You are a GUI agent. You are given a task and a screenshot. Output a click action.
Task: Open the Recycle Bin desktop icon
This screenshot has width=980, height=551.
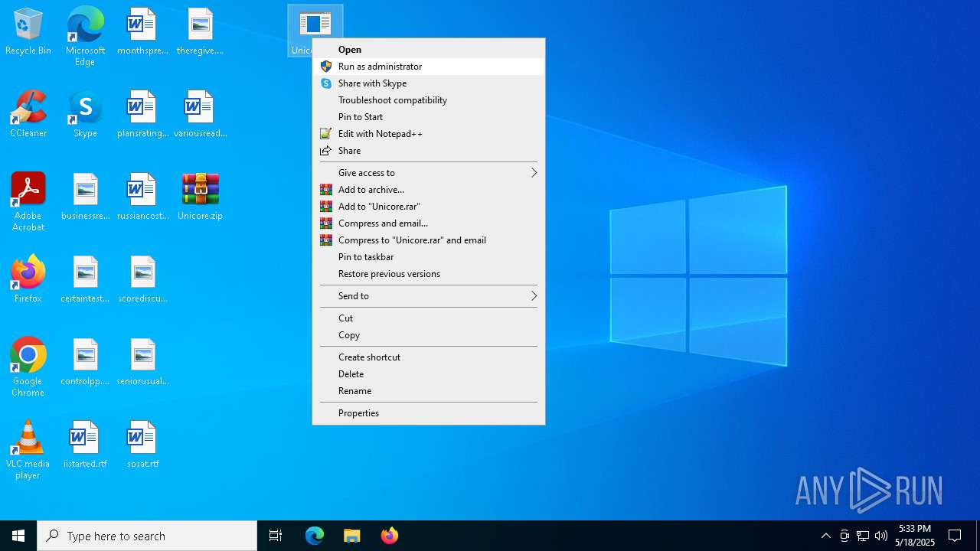point(28,31)
